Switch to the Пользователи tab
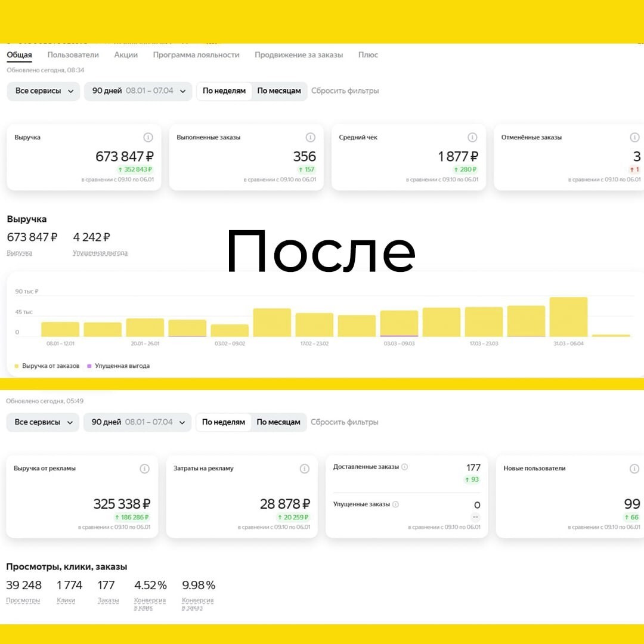Image resolution: width=644 pixels, height=644 pixels. coord(73,55)
